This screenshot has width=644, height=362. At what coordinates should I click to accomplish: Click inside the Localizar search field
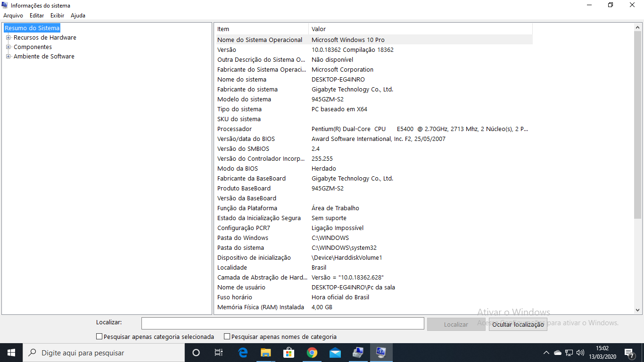283,323
